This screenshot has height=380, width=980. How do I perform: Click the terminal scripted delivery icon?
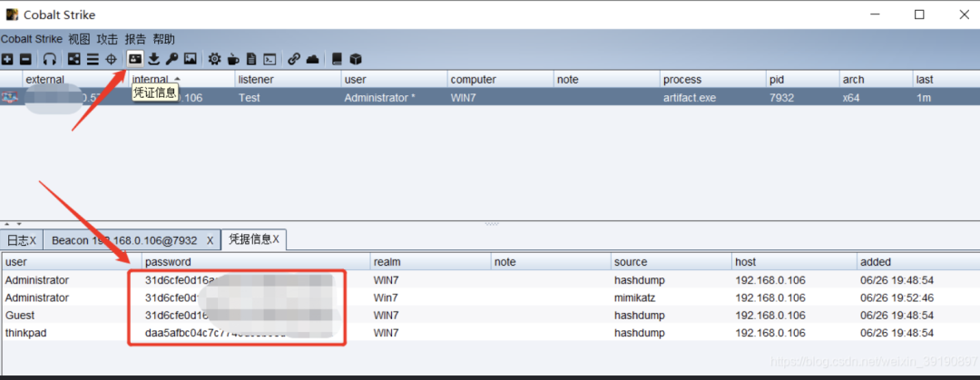(x=269, y=59)
